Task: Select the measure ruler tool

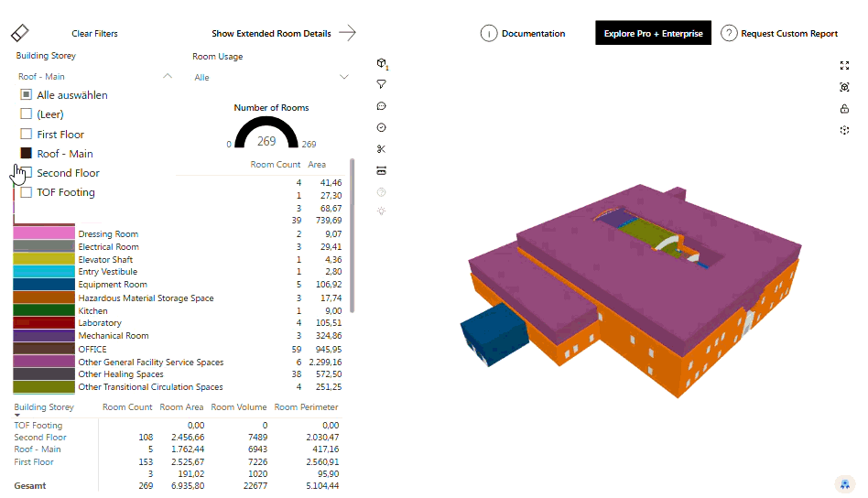Action: 382,170
